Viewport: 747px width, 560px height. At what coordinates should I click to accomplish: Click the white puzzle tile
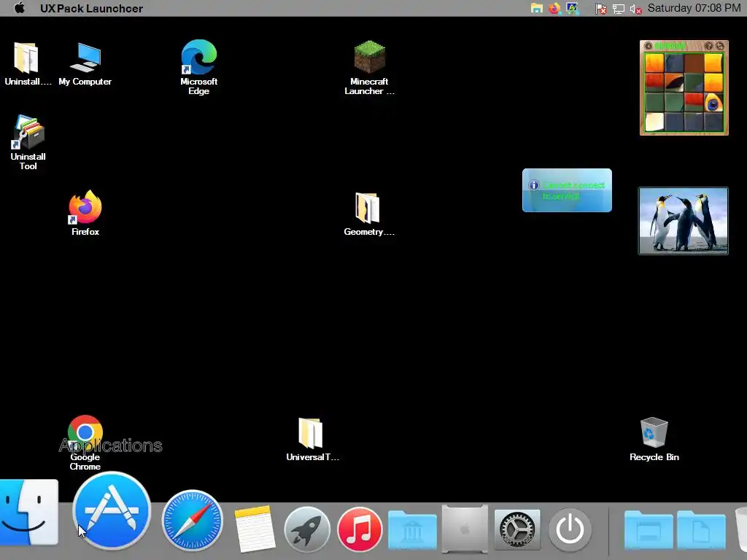point(654,122)
